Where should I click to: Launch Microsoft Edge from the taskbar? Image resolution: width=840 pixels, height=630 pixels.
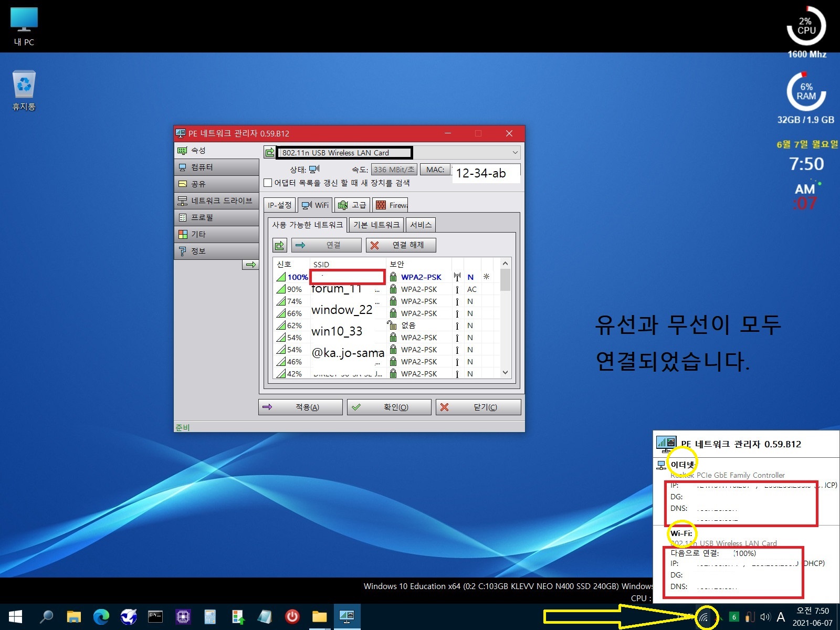pos(101,616)
